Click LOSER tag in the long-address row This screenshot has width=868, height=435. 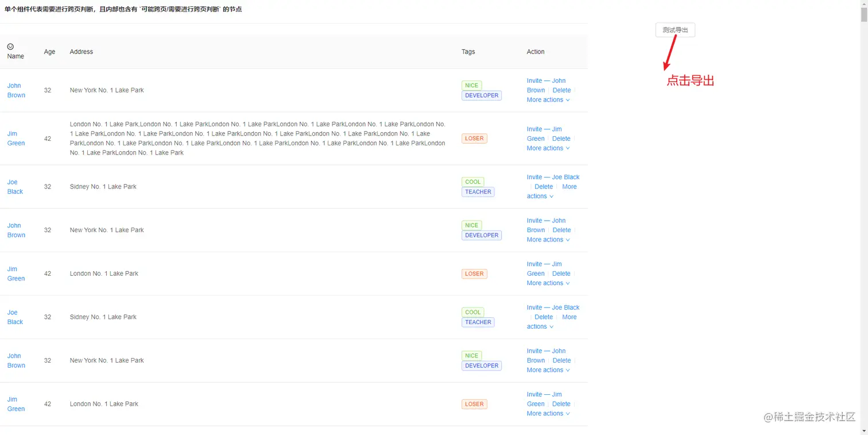pos(474,138)
